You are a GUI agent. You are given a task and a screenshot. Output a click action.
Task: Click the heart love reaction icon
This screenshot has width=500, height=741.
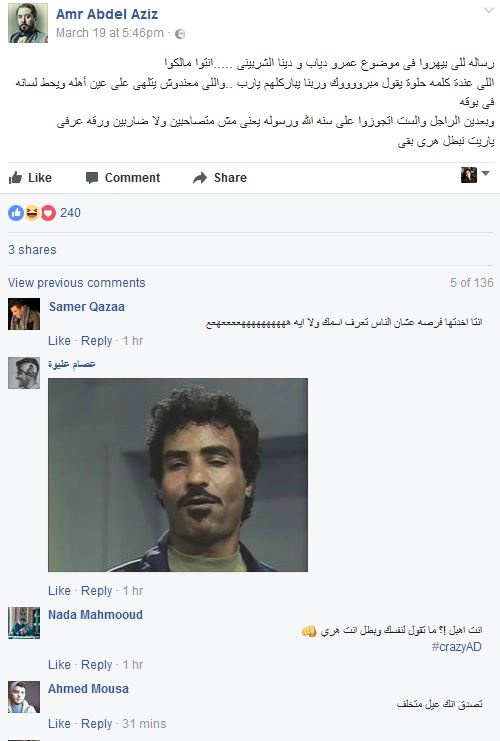48,213
